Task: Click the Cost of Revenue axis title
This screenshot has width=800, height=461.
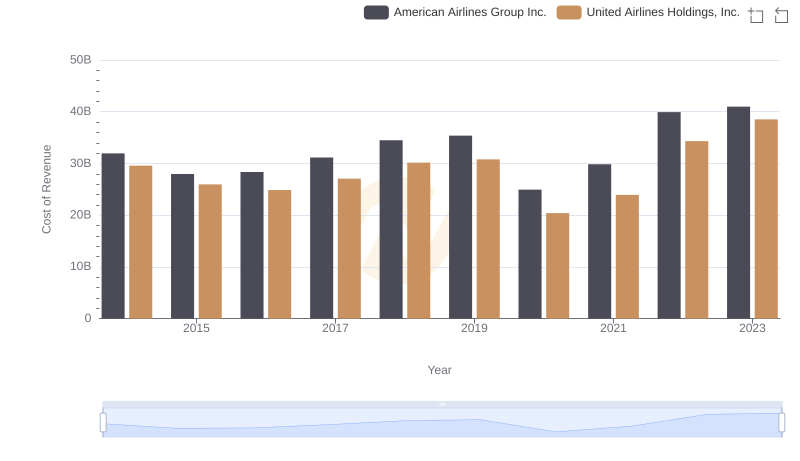Action: pyautogui.click(x=46, y=189)
